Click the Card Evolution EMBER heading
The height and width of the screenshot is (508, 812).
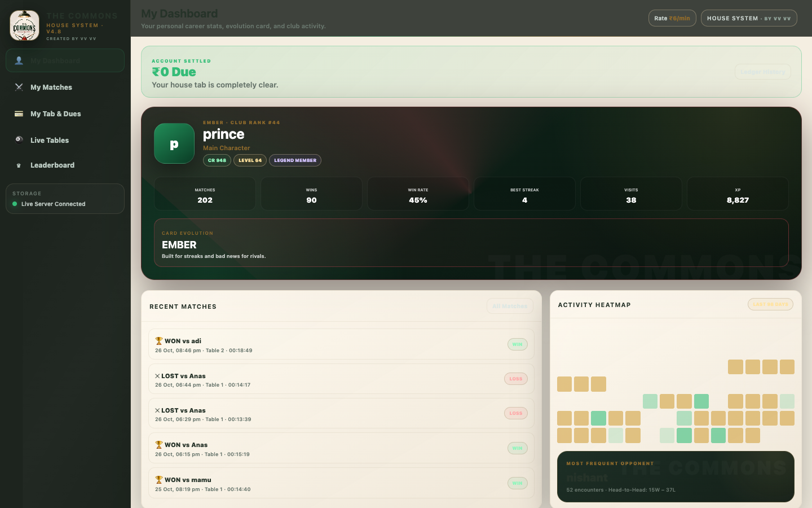179,245
